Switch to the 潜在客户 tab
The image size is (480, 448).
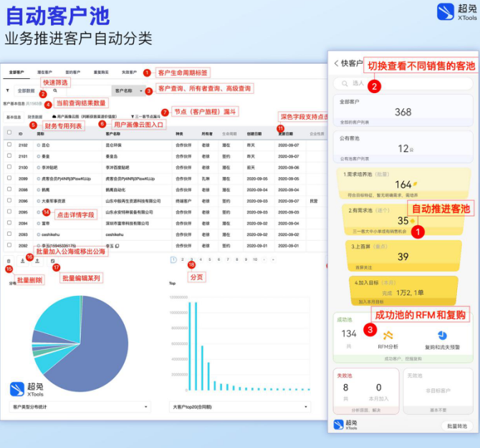44,72
